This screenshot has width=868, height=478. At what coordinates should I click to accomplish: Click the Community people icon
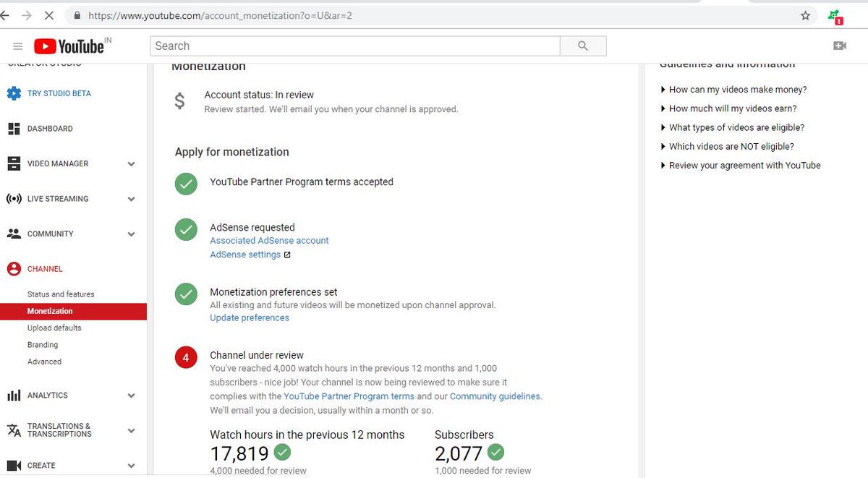[14, 234]
